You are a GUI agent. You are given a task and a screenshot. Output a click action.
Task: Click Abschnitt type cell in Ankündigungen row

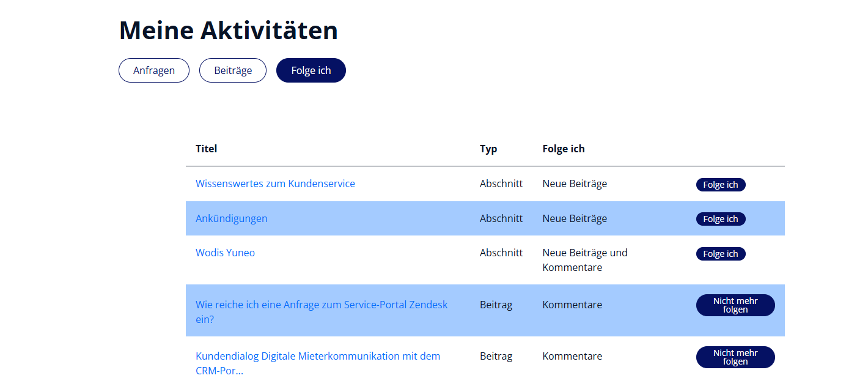501,218
